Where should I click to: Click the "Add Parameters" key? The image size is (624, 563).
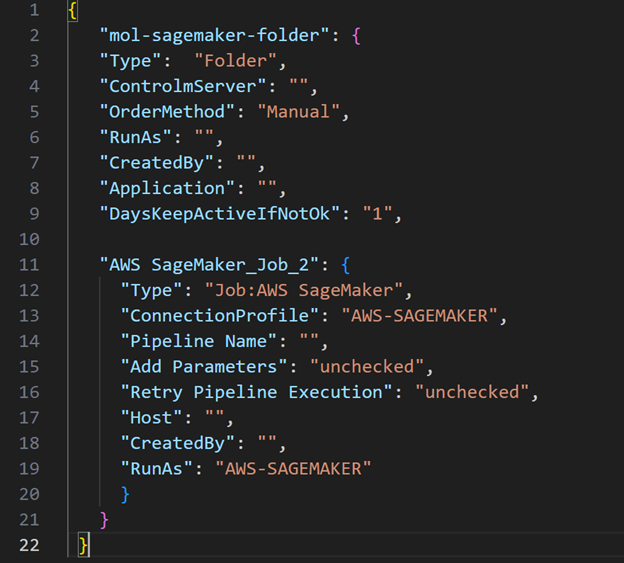[204, 366]
